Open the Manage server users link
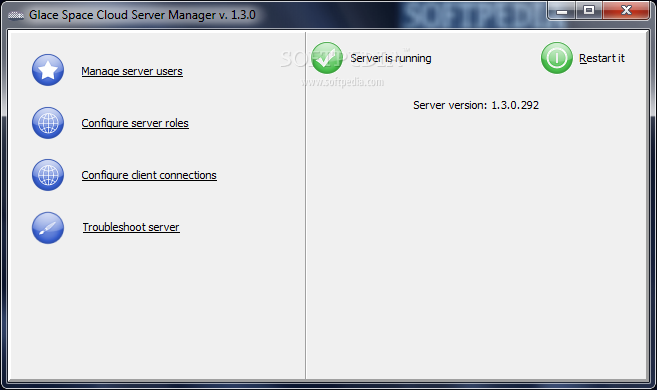The image size is (657, 390). point(132,71)
